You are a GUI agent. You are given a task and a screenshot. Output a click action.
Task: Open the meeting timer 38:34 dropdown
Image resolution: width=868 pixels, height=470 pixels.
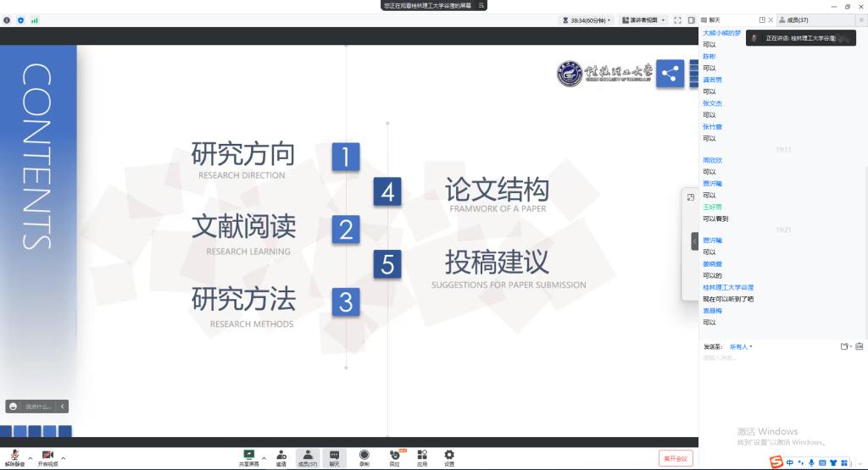(587, 19)
